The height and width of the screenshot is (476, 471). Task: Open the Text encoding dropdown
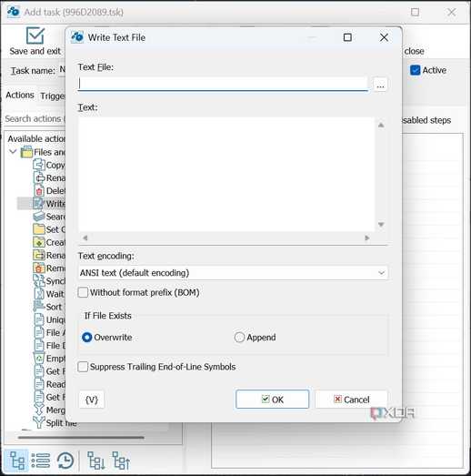coord(233,273)
